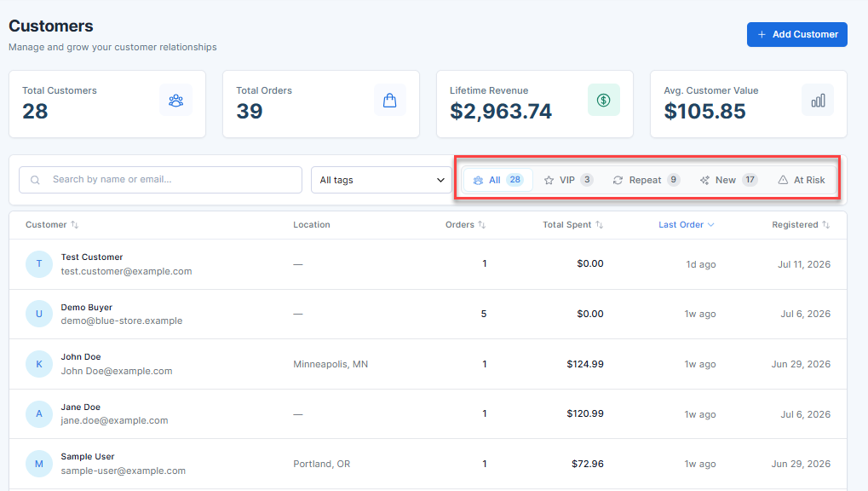868x491 pixels.
Task: Click the avatar T of Test Customer
Action: [x=38, y=263]
